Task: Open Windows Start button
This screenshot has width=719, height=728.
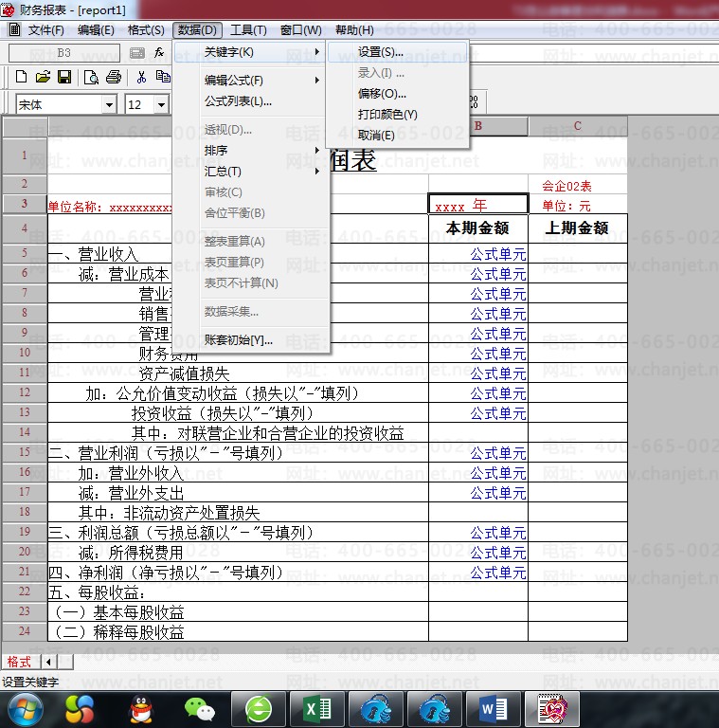Action: 26,709
